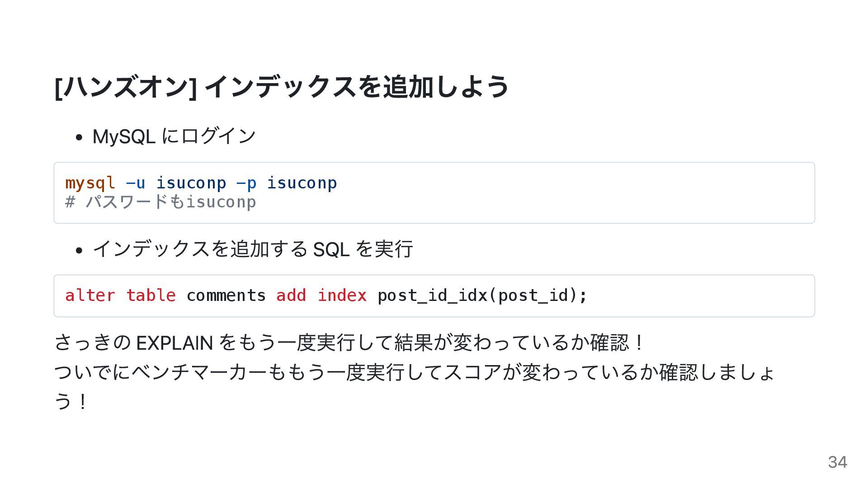Viewport: 868px width, 488px height.
Task: Click the first 'isuconp' username after -u
Action: [x=191, y=183]
